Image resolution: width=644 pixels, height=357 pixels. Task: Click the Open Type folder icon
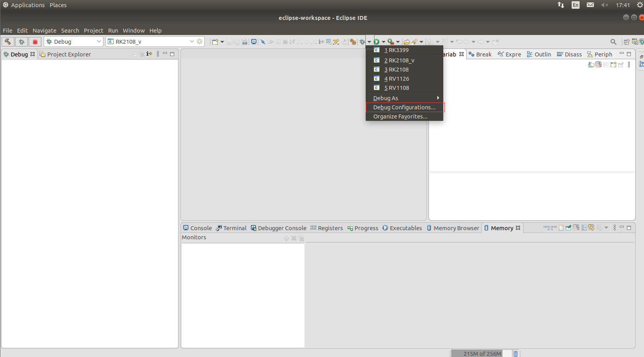(407, 42)
